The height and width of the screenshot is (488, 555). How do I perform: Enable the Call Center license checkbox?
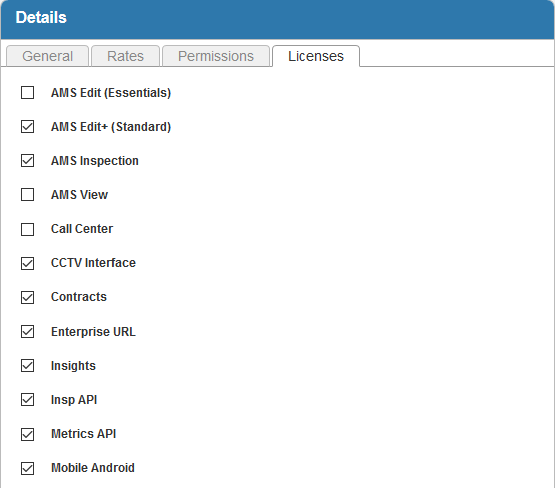(x=27, y=229)
